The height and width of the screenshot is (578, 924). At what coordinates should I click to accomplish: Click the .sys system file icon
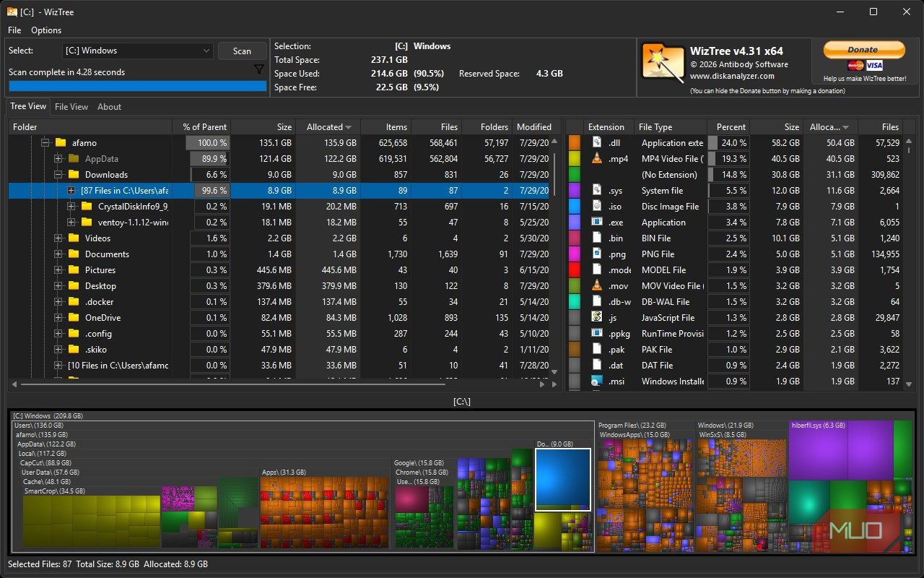[597, 191]
